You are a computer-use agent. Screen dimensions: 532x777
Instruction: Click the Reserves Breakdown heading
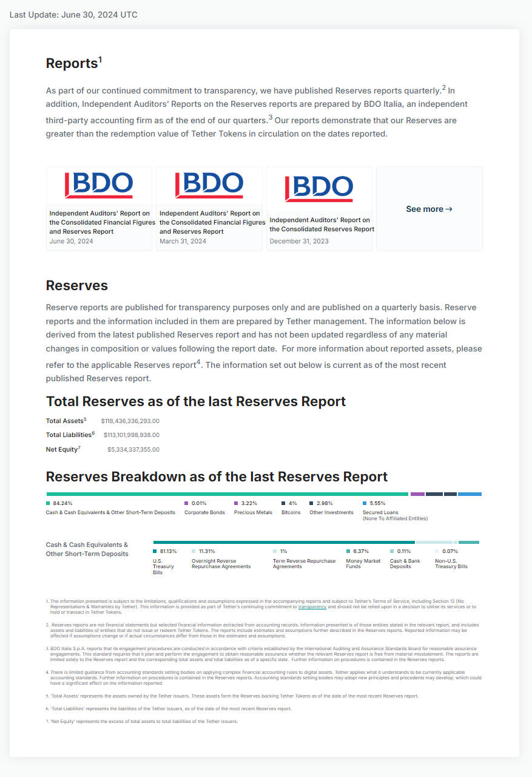pyautogui.click(x=217, y=477)
